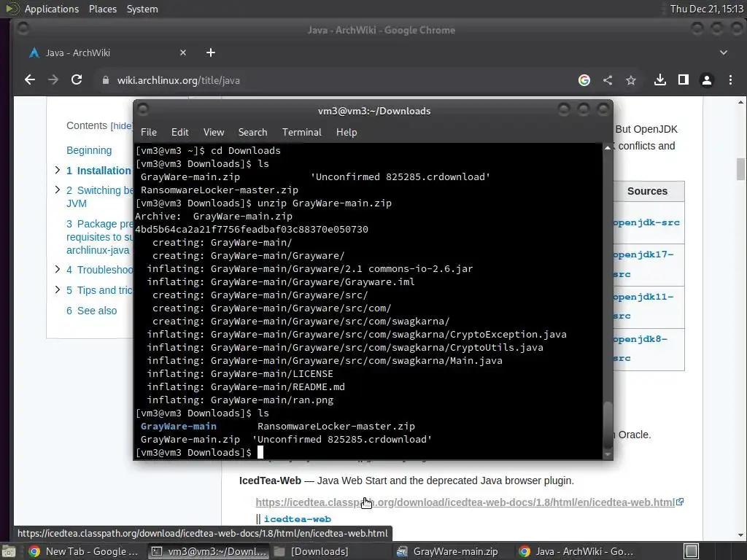Switch to GrayWare-main.zip taskbar item

448,551
